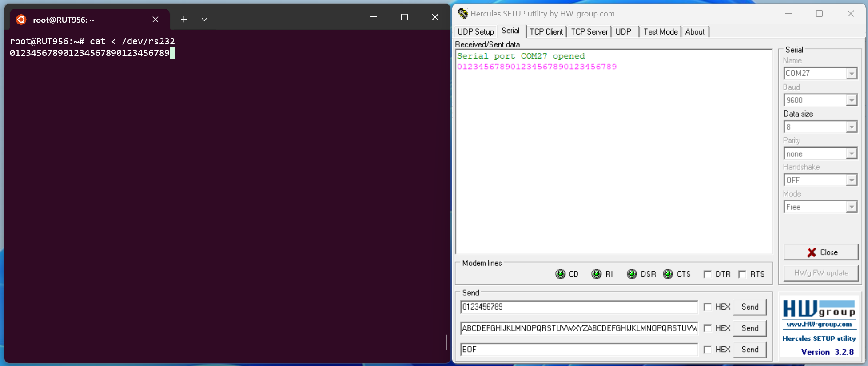Viewport: 868px width, 366px height.
Task: Enable the RTS checkbox
Action: pyautogui.click(x=742, y=274)
